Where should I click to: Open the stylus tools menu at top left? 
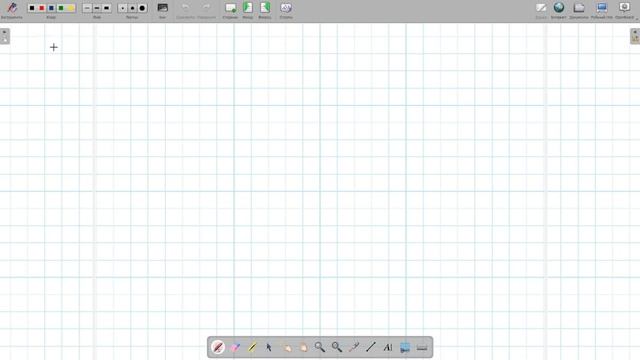[x=12, y=8]
